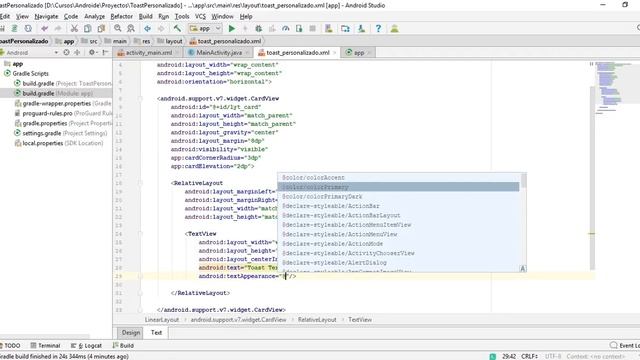Open the Tools menu
This screenshot has width=640, height=360.
[182, 16]
